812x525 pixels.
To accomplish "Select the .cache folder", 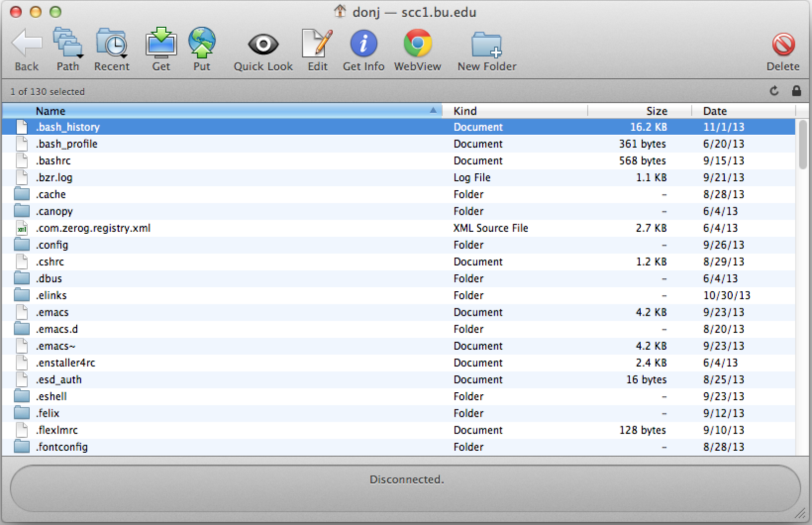I will click(x=399, y=194).
